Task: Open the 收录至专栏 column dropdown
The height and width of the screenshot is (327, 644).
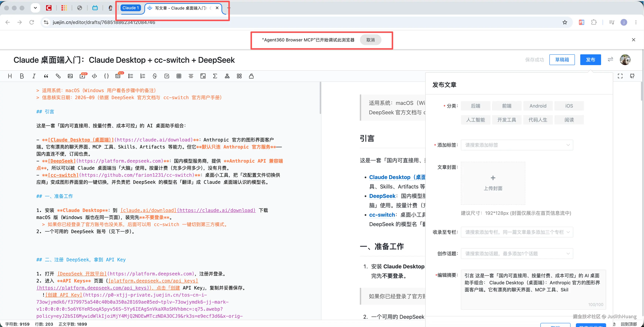Action: [517, 232]
